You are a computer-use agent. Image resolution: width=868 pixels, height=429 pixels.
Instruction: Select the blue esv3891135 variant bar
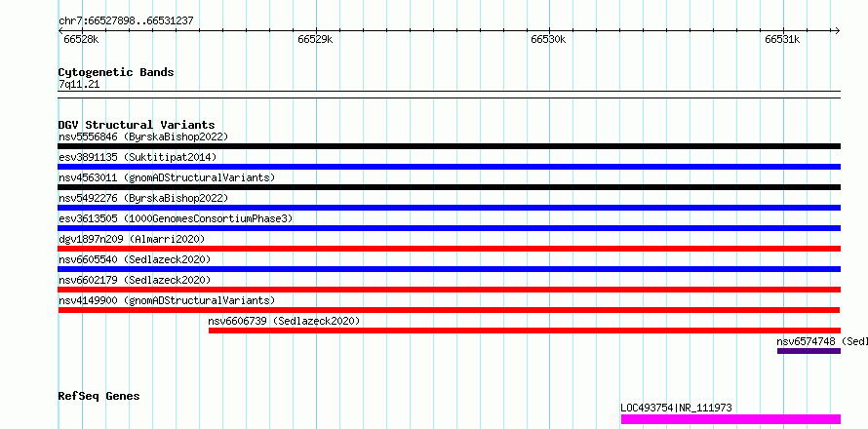coord(450,167)
